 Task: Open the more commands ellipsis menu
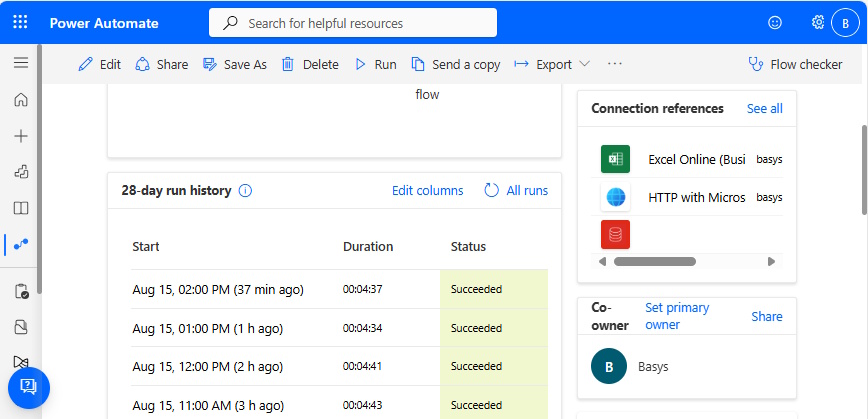pyautogui.click(x=614, y=64)
